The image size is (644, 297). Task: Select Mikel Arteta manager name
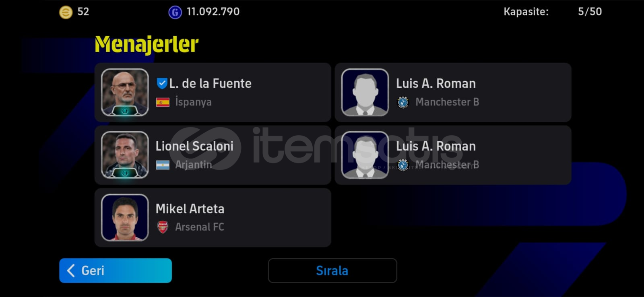[190, 209]
